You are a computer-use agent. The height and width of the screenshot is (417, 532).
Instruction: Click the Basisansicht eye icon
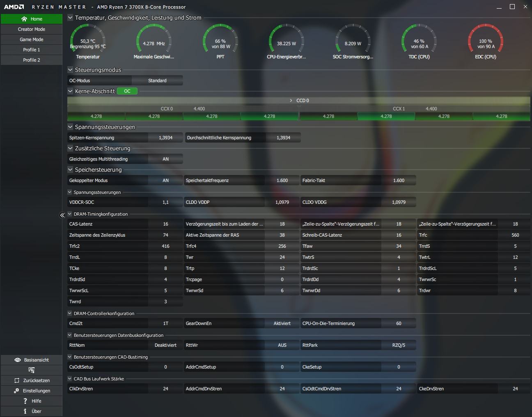coord(18,360)
